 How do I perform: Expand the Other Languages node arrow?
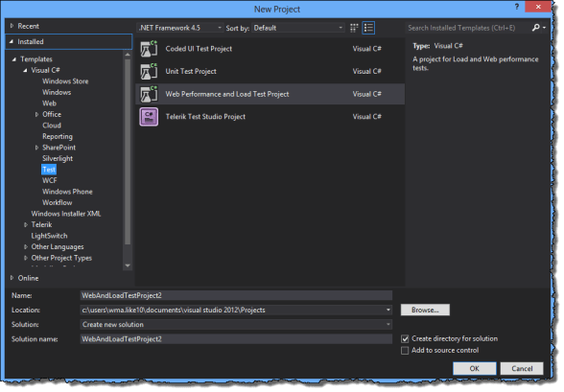coord(26,247)
